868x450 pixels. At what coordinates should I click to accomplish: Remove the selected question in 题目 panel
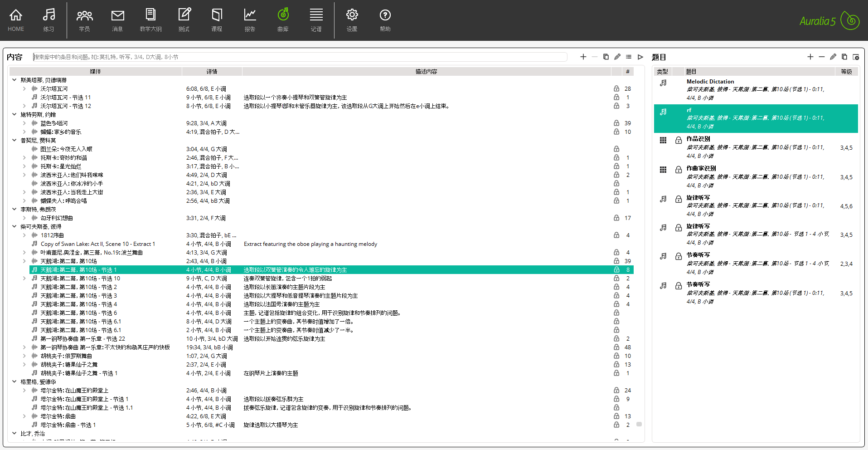click(x=822, y=57)
